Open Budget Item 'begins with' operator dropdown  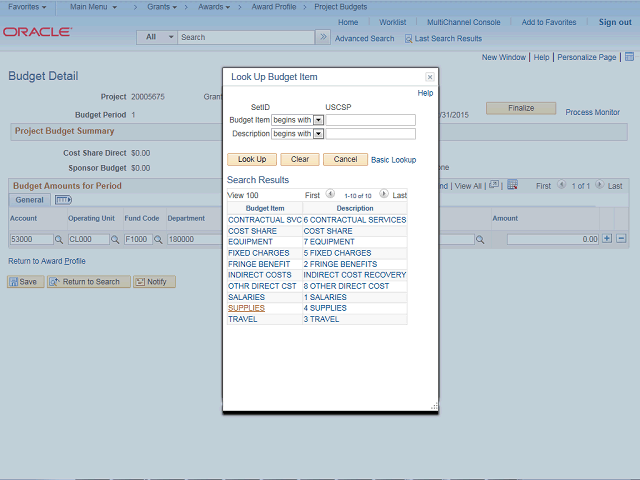[x=318, y=120]
